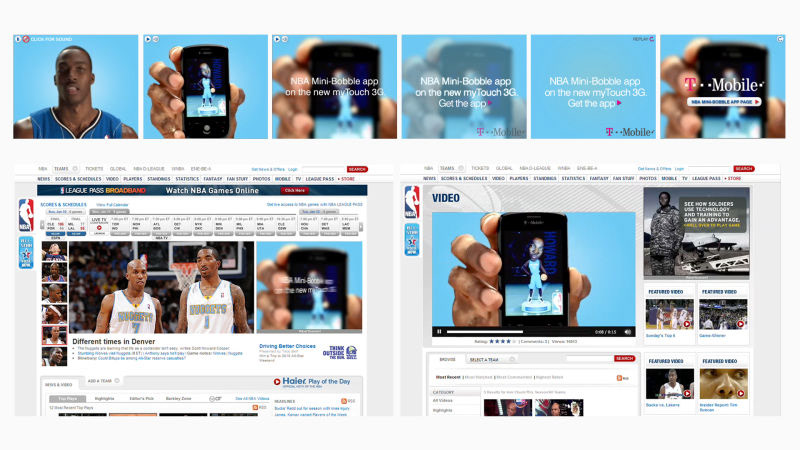Click Replay on the fifth banner frame
Screen dimensions: 800x450
tap(643, 39)
